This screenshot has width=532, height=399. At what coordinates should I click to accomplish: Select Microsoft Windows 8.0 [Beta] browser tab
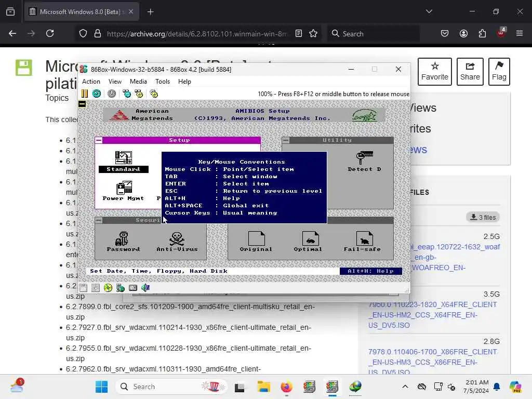click(x=82, y=12)
